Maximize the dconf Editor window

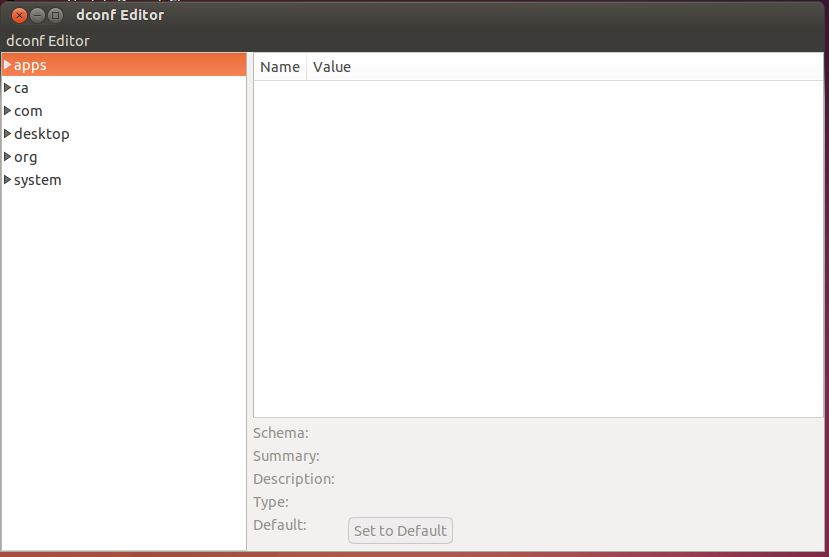click(55, 15)
